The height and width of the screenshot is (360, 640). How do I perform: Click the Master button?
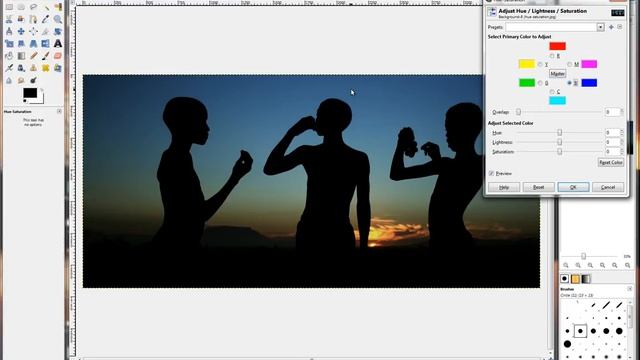557,73
